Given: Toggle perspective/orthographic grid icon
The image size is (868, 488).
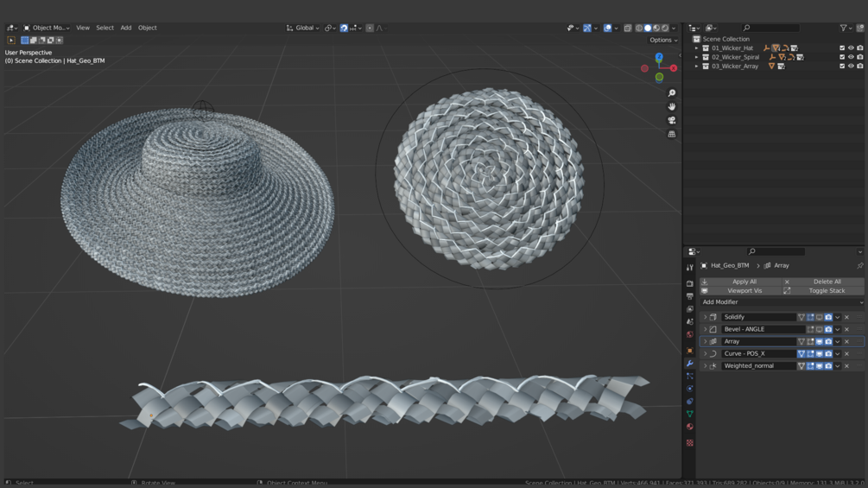Looking at the screenshot, I should (x=671, y=134).
